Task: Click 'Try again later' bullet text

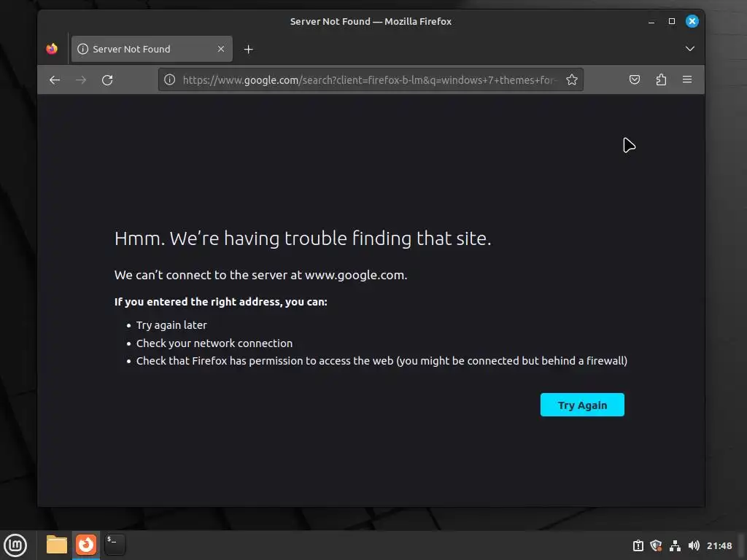Action: coord(171,325)
